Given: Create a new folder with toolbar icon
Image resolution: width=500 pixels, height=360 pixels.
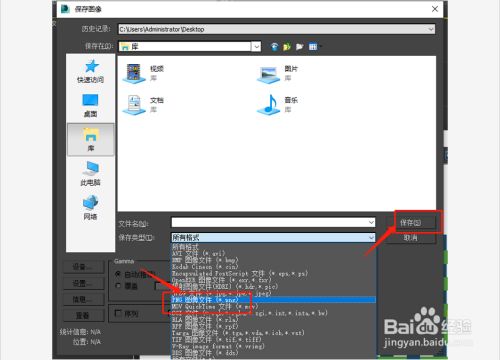Looking at the screenshot, I should (x=300, y=46).
